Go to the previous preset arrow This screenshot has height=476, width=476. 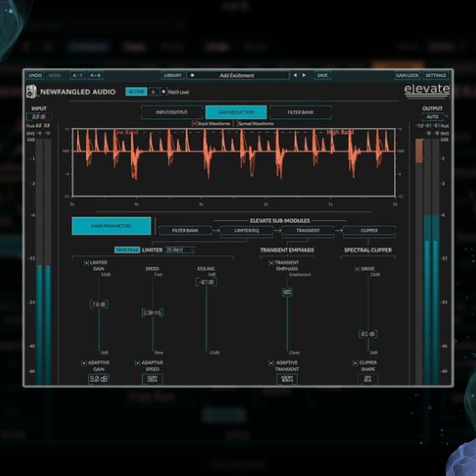click(x=295, y=76)
